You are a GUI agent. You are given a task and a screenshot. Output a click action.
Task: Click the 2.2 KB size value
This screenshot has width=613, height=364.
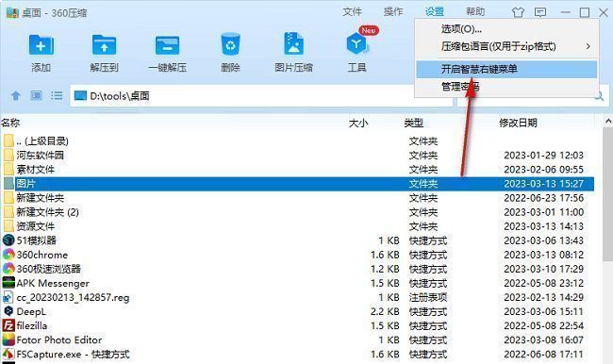pos(385,311)
